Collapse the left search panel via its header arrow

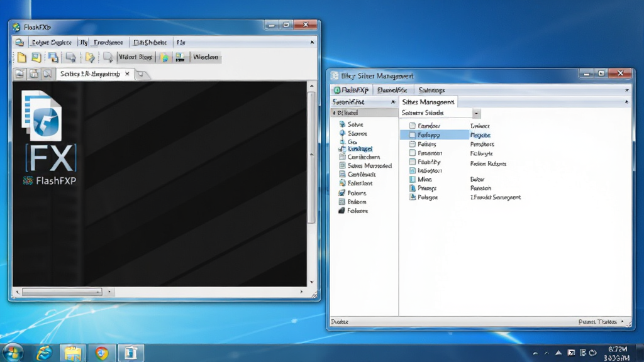393,102
